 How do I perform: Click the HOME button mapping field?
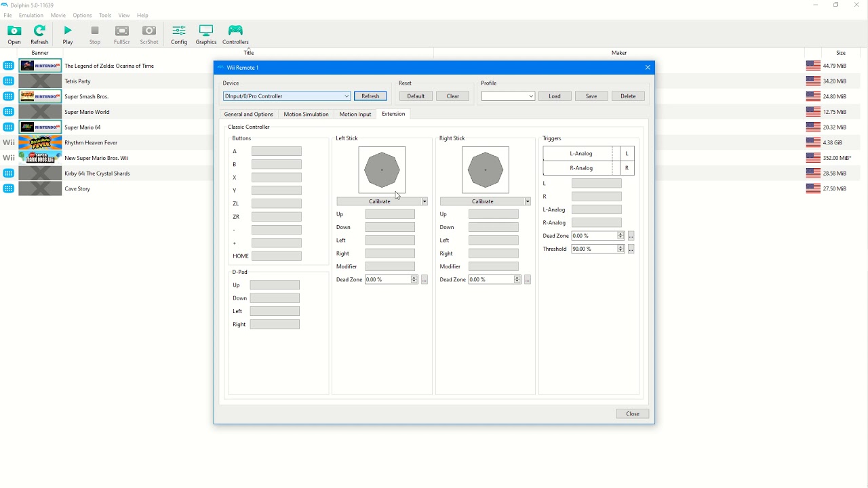click(x=277, y=256)
